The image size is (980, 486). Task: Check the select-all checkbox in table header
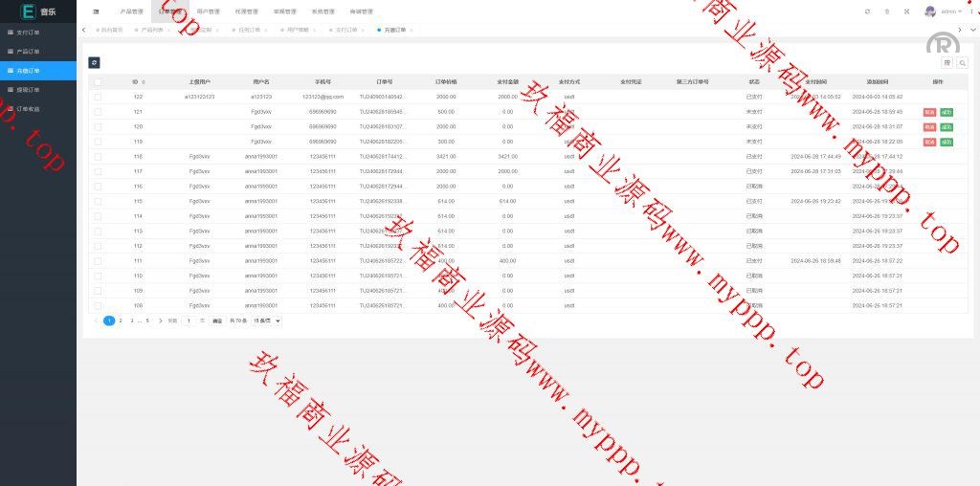[98, 82]
